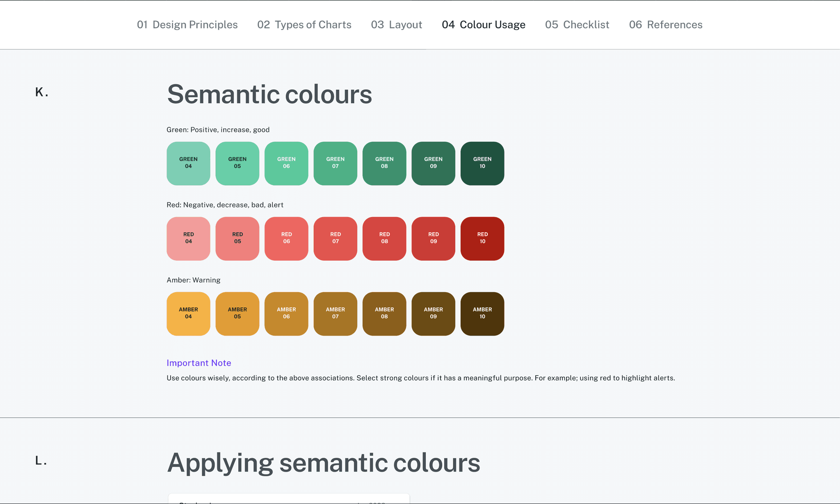Select the Red 06 swatch
Viewport: 840px width, 504px height.
click(x=286, y=238)
